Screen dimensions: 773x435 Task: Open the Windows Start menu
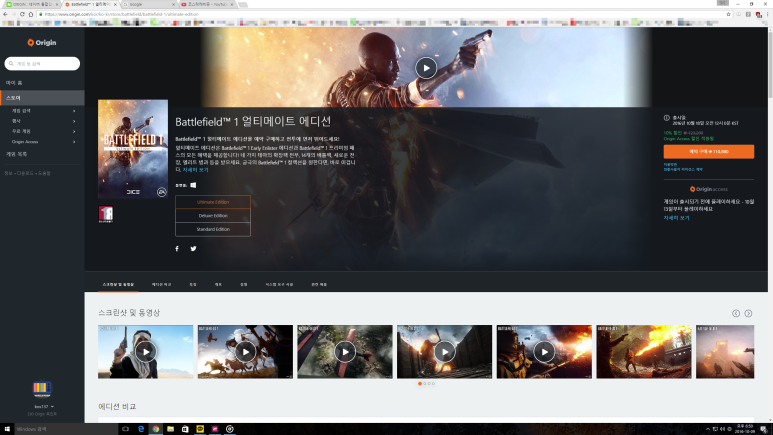[7, 429]
